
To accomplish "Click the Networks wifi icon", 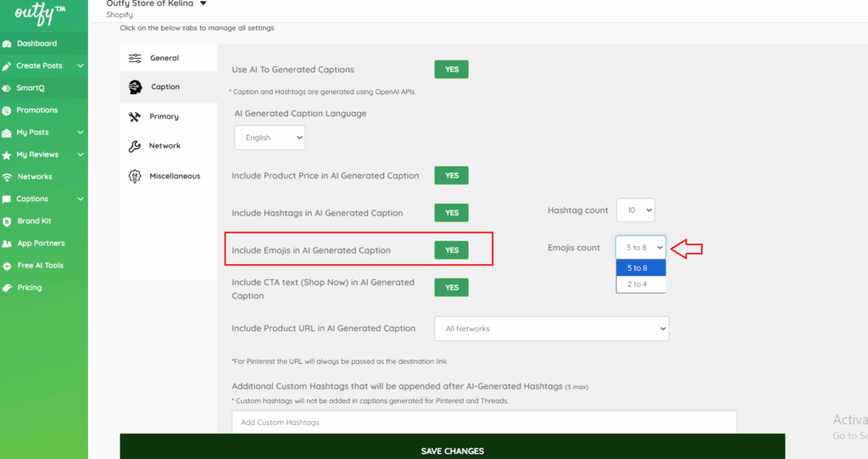I will (8, 176).
